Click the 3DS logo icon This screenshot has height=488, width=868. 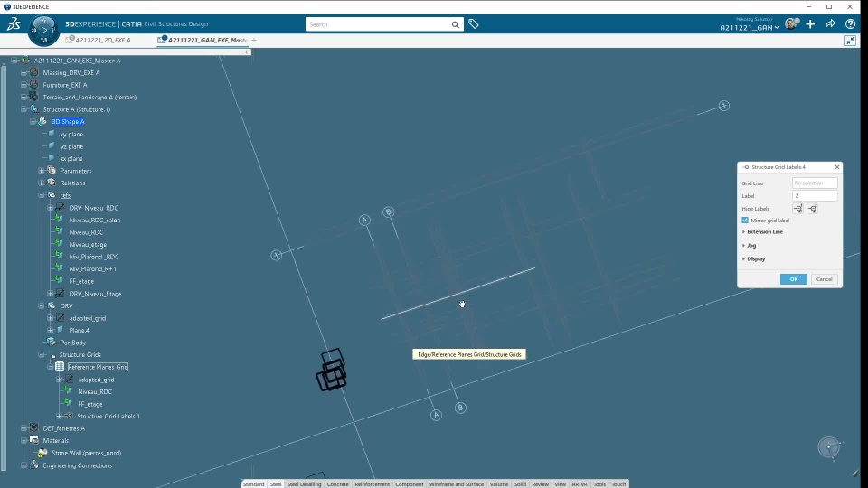click(14, 23)
